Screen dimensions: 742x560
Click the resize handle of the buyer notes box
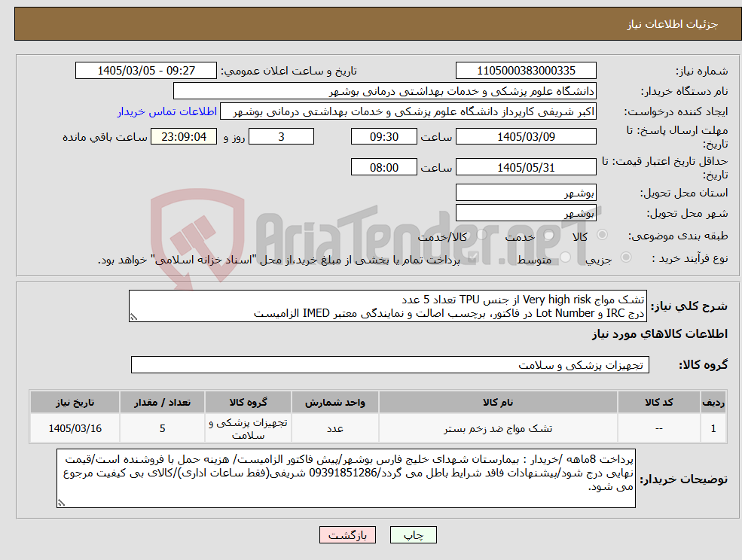point(61,503)
